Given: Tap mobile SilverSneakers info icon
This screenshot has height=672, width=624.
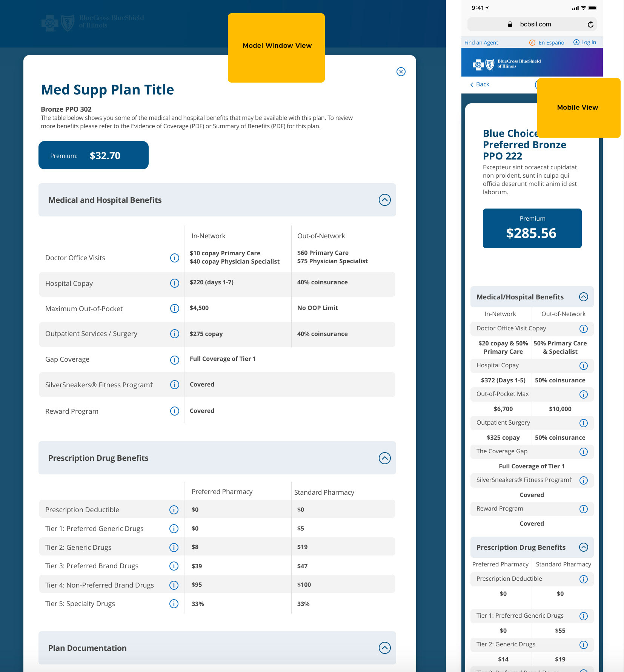Looking at the screenshot, I should (583, 480).
